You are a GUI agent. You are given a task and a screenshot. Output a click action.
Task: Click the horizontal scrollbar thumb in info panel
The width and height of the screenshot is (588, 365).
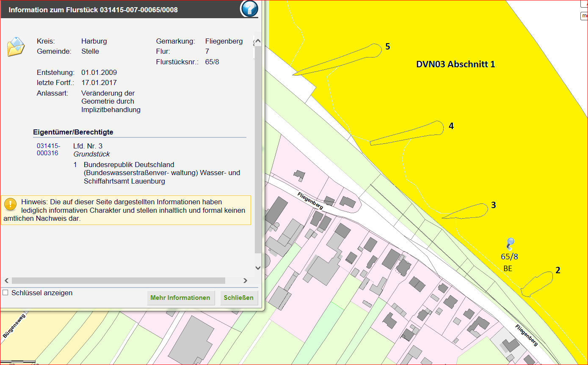[119, 280]
